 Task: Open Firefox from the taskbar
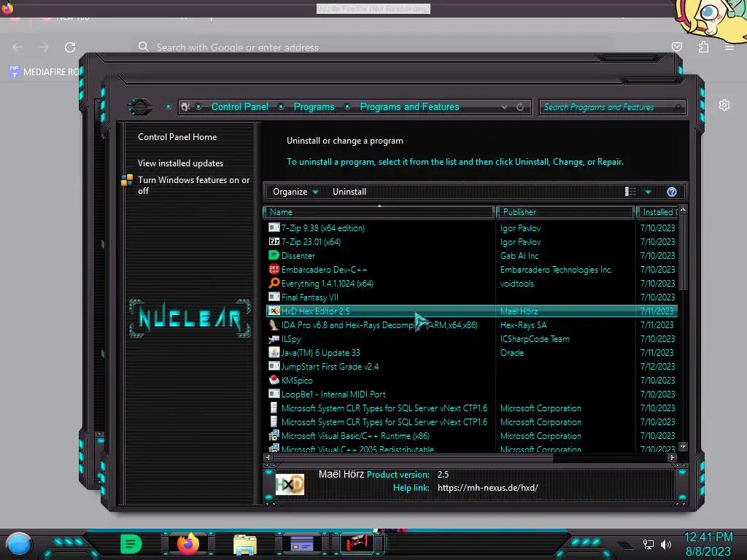pyautogui.click(x=187, y=543)
